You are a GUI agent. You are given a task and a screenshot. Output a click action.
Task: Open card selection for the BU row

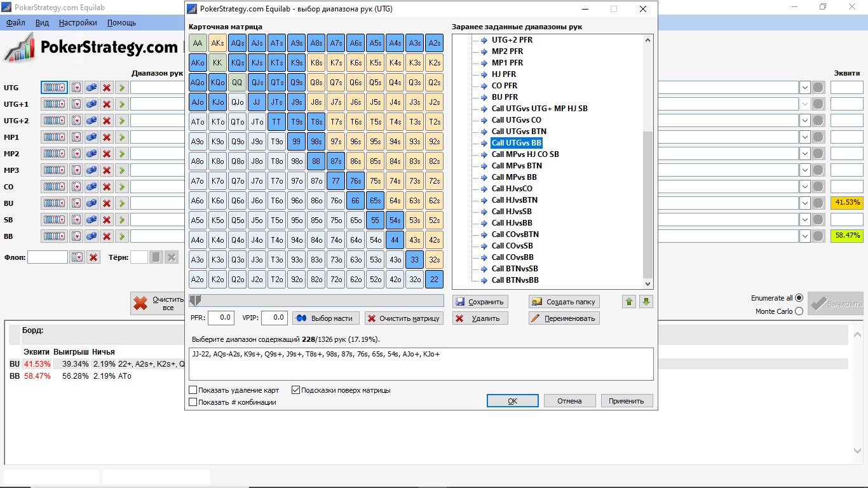[x=76, y=203]
